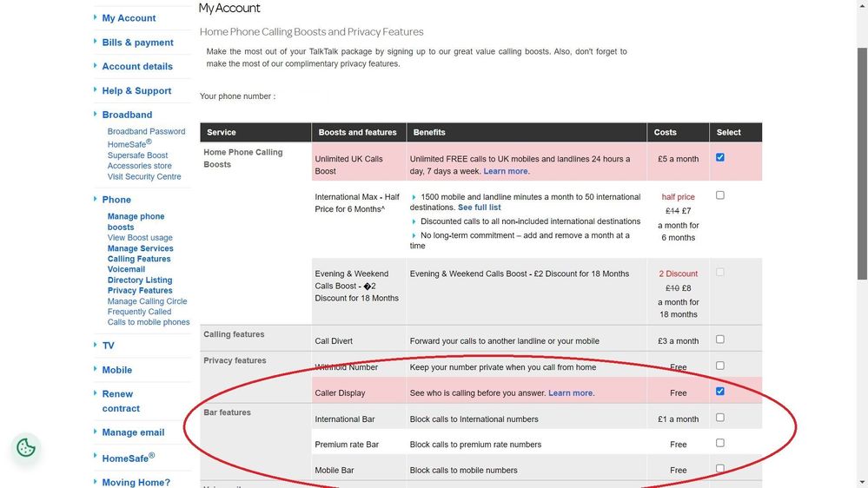Open the Moving Home? menu
Image resolution: width=868 pixels, height=488 pixels.
pos(136,482)
